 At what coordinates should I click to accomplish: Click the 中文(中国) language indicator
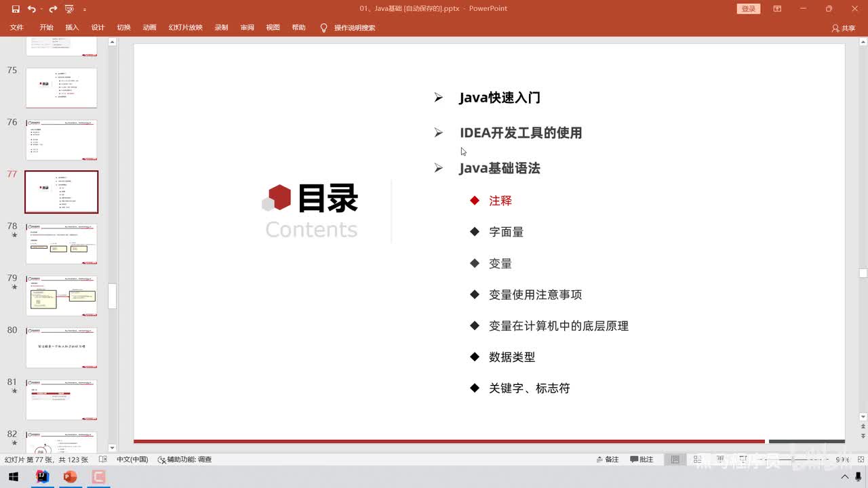[132, 460]
